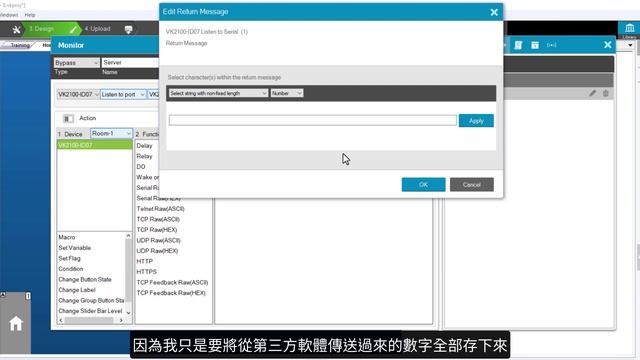
Task: Click the monitor icon after 4 Upload
Action: (128, 29)
